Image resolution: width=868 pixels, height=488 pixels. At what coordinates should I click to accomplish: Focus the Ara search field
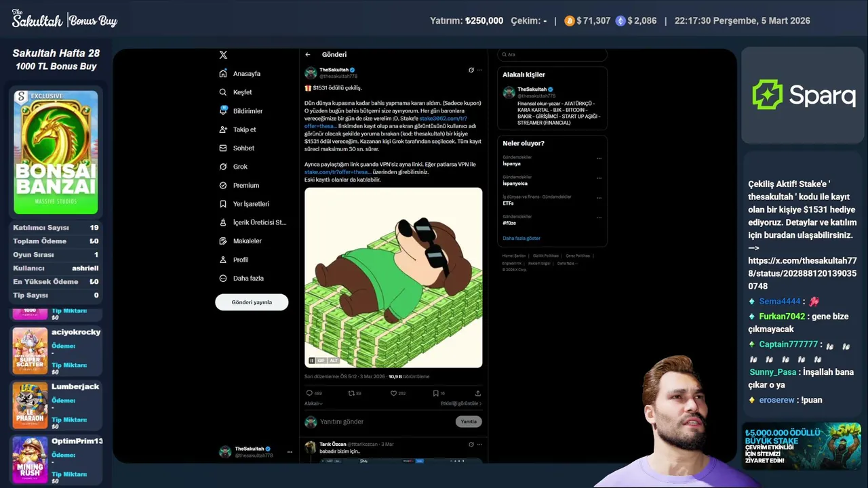click(552, 54)
